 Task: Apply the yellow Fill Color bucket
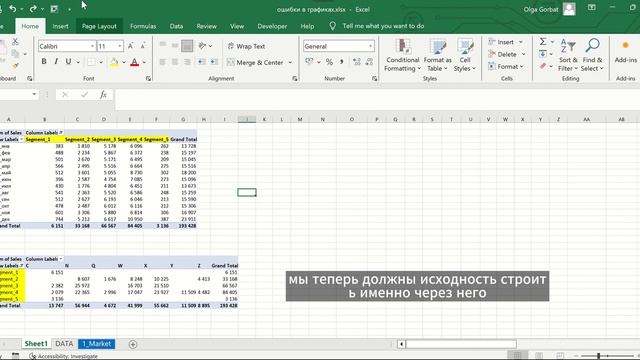114,62
